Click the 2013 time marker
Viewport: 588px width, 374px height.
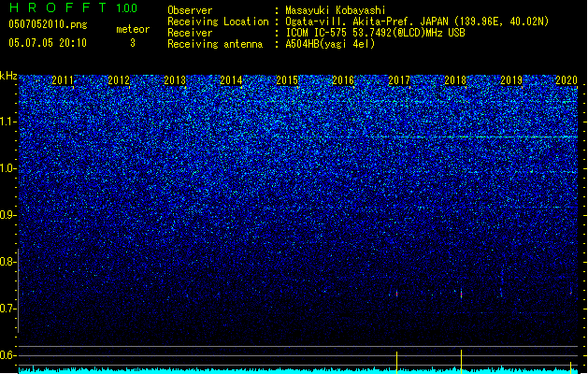[175, 80]
